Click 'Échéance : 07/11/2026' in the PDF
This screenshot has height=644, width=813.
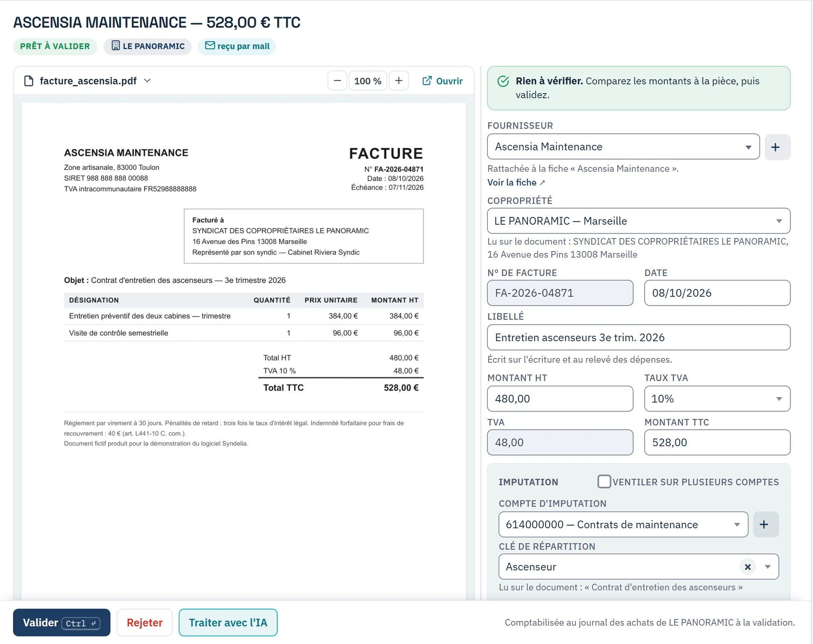click(387, 187)
